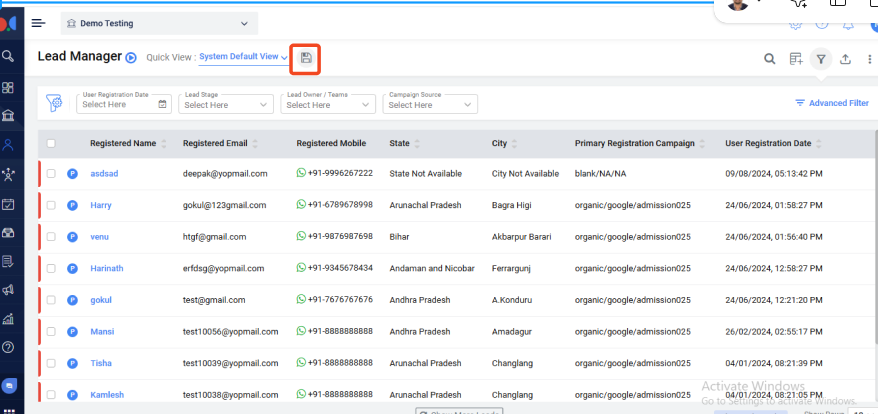This screenshot has width=878, height=414.
Task: Click the search magnifier icon in left sidebar
Action: (9, 56)
